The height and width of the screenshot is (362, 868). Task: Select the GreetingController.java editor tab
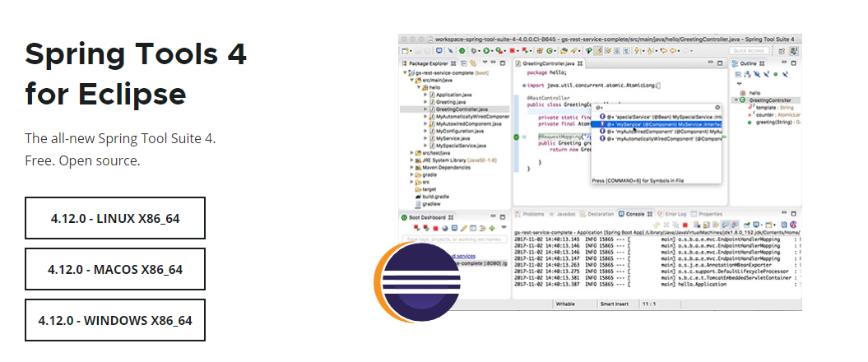point(549,63)
